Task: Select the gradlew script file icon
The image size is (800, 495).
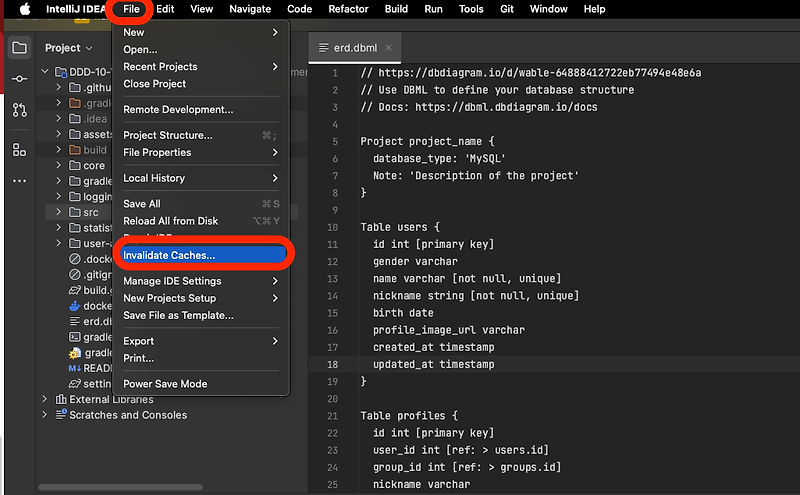Action: 74,337
